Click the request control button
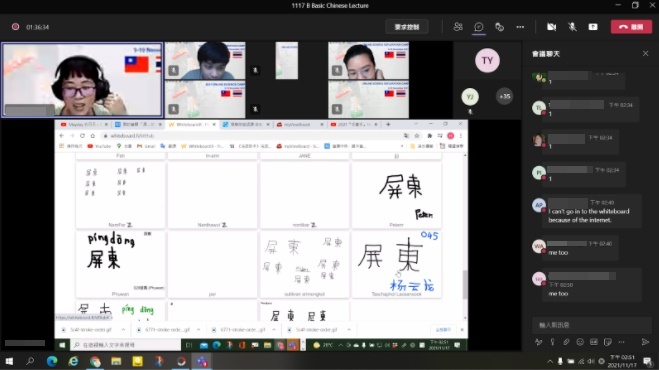 [x=407, y=27]
